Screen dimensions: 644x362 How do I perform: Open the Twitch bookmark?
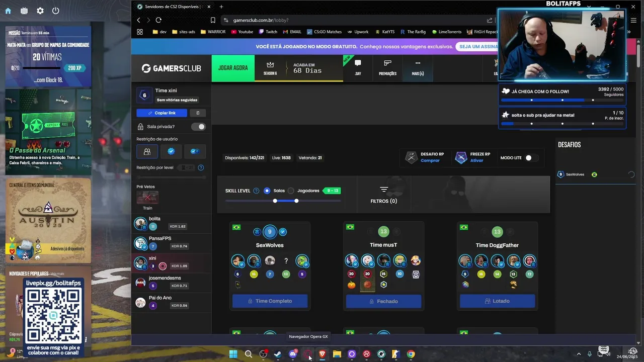point(268,32)
